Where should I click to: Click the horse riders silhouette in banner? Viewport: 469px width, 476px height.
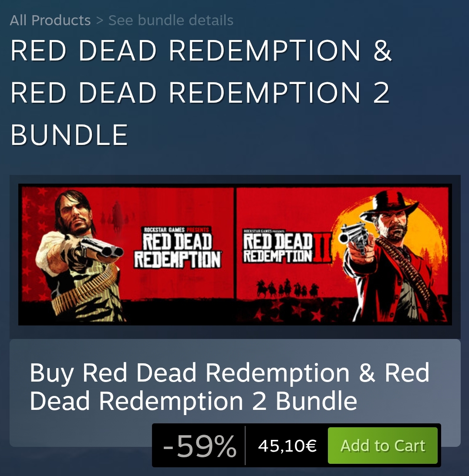coord(287,288)
